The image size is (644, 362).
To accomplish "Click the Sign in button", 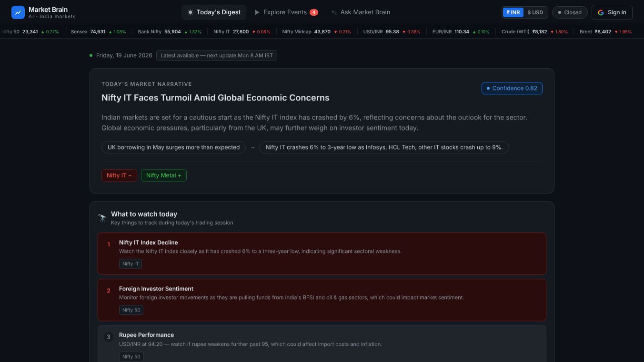I will (612, 12).
